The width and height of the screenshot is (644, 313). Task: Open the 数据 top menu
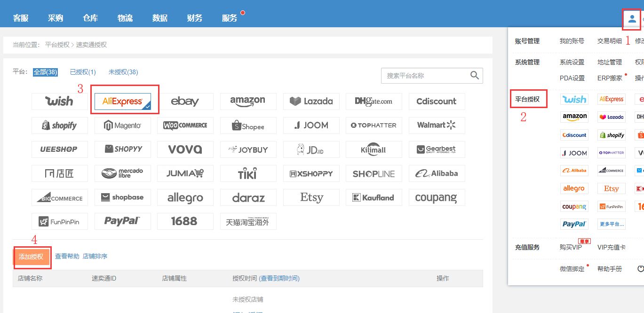[160, 18]
